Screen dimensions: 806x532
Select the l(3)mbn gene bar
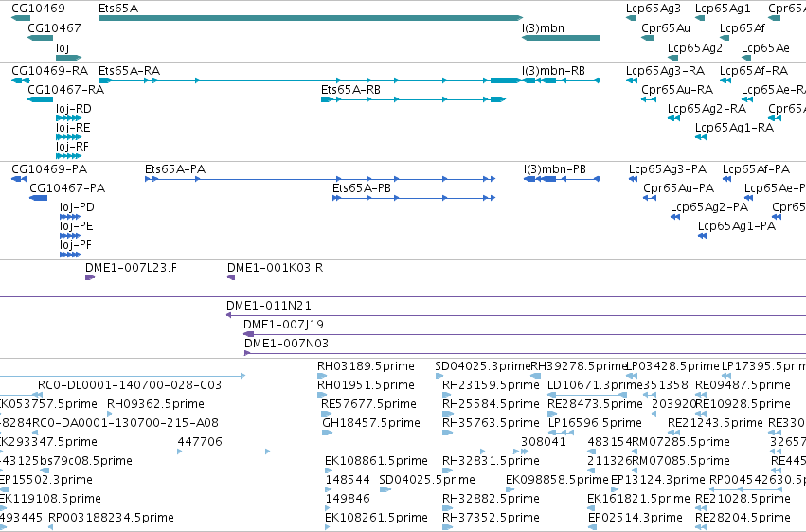coord(561,38)
